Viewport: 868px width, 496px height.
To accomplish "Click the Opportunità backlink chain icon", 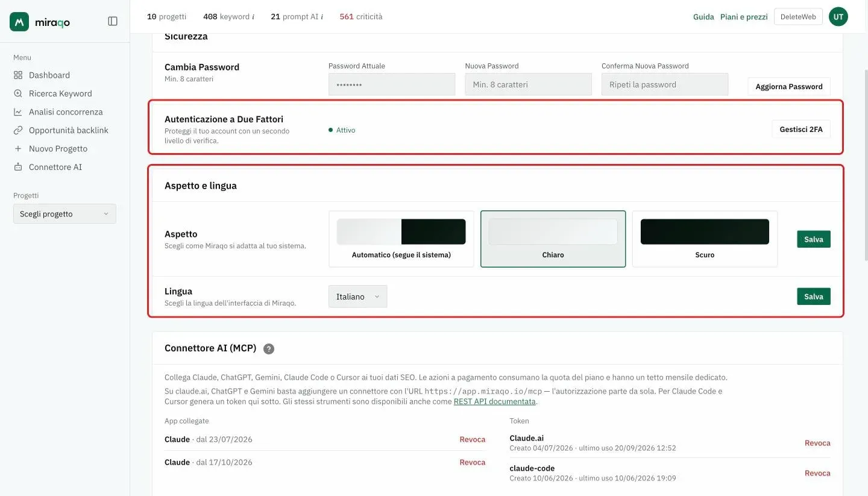I will (18, 130).
